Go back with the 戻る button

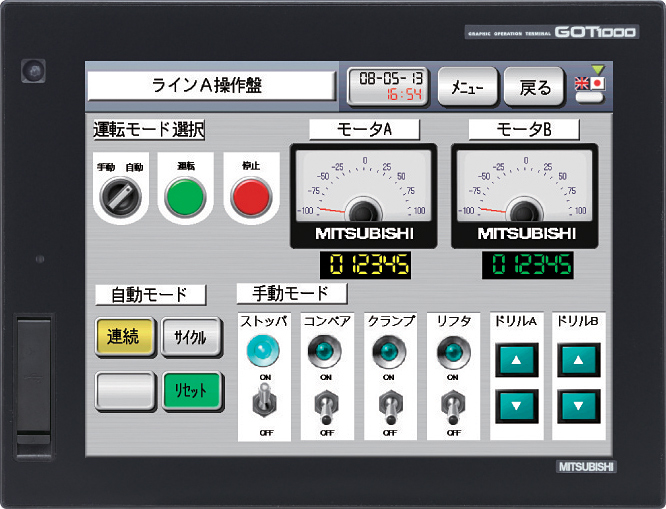click(534, 87)
